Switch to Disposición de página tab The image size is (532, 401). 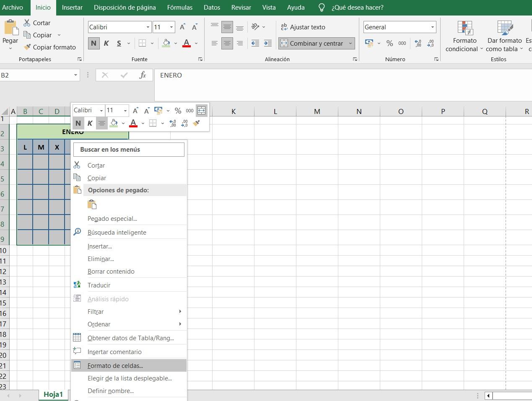pyautogui.click(x=125, y=8)
